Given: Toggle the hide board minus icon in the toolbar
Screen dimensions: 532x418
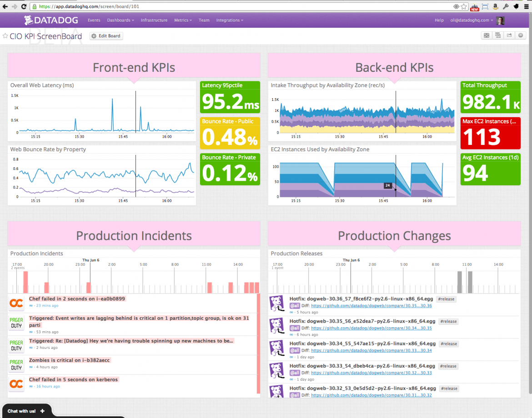Looking at the screenshot, I should pos(520,35).
